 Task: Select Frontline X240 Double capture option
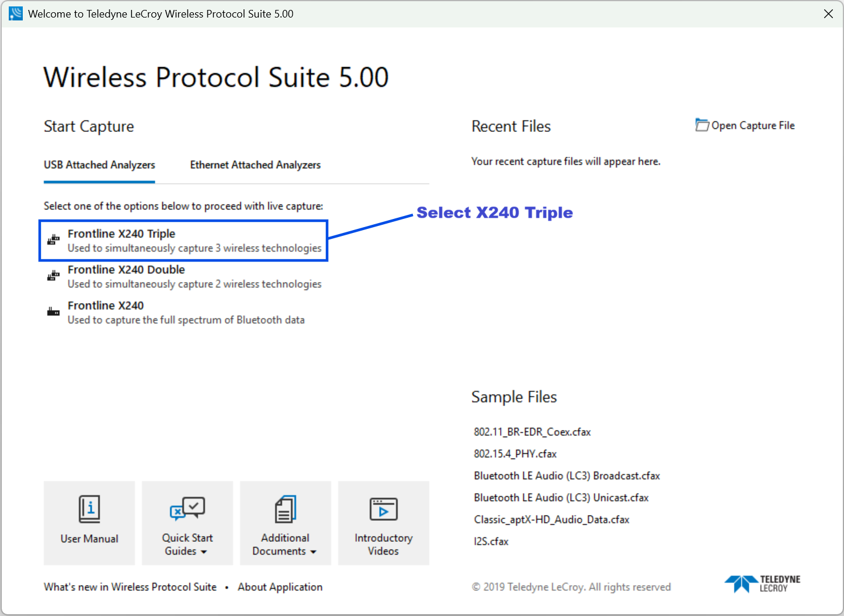tap(184, 277)
